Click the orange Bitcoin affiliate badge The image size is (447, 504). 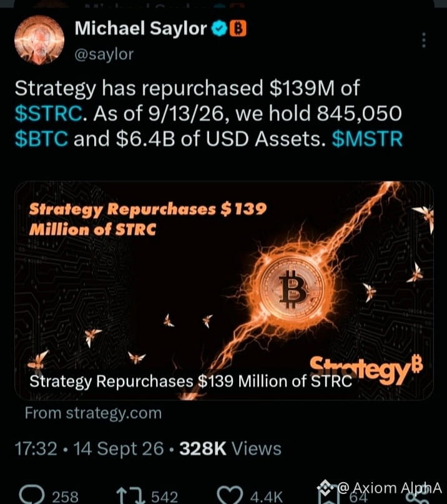click(x=238, y=28)
